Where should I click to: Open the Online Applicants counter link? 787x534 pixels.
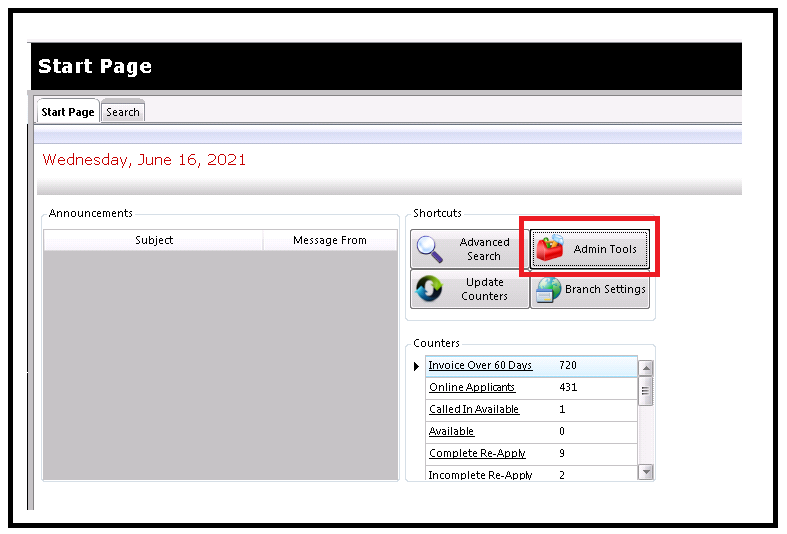pos(472,388)
